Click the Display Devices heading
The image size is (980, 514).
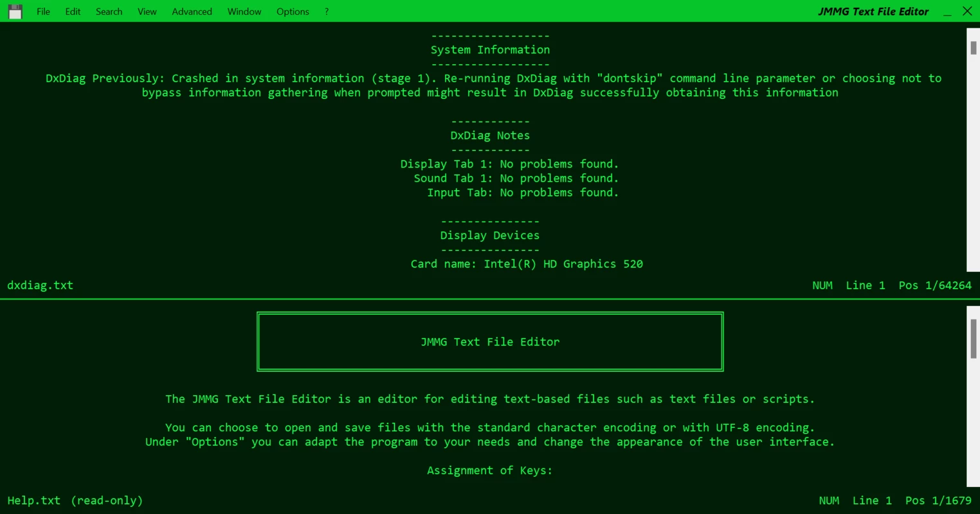[490, 235]
